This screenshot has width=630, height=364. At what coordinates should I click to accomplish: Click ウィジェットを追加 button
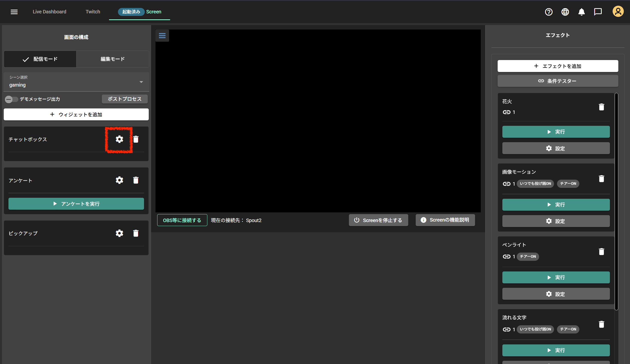point(76,114)
